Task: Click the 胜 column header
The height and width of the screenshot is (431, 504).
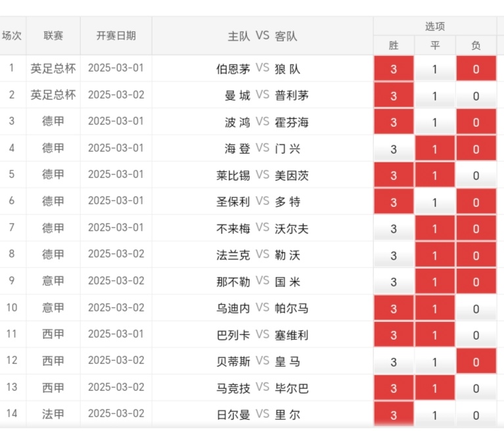Action: pos(394,45)
